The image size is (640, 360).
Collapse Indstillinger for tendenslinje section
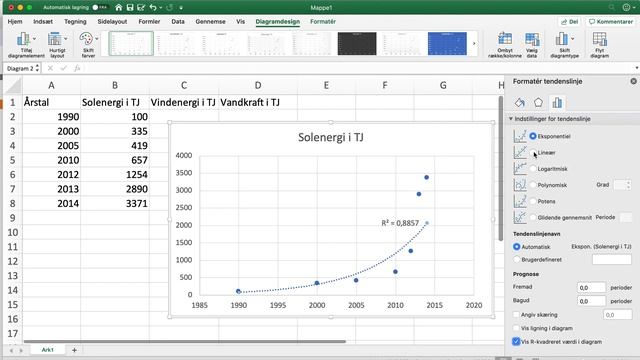[511, 119]
